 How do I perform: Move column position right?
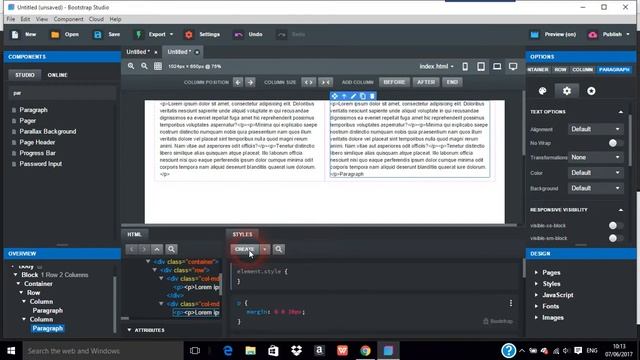(x=251, y=82)
